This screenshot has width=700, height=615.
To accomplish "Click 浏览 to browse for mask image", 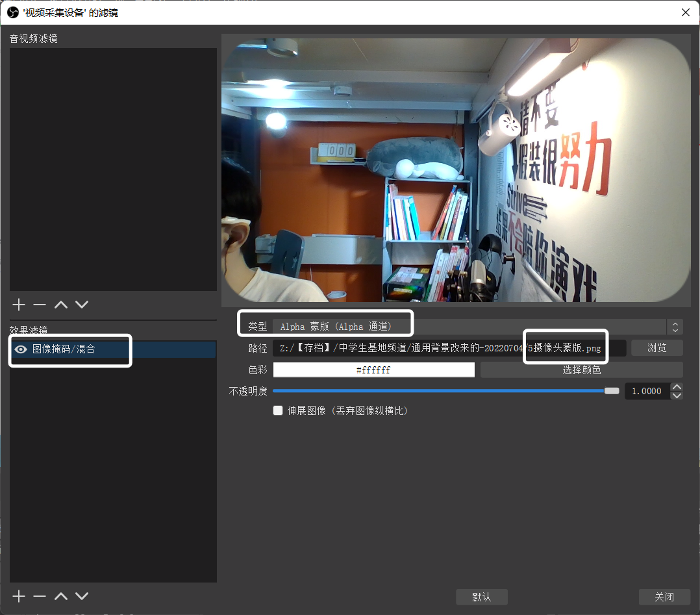I will coord(656,348).
